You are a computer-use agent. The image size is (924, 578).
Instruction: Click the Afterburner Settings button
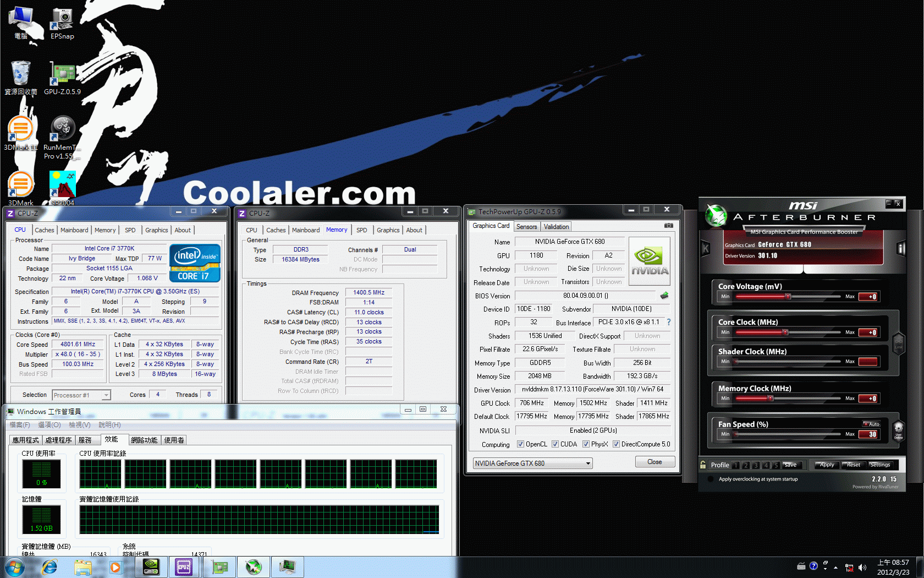880,465
